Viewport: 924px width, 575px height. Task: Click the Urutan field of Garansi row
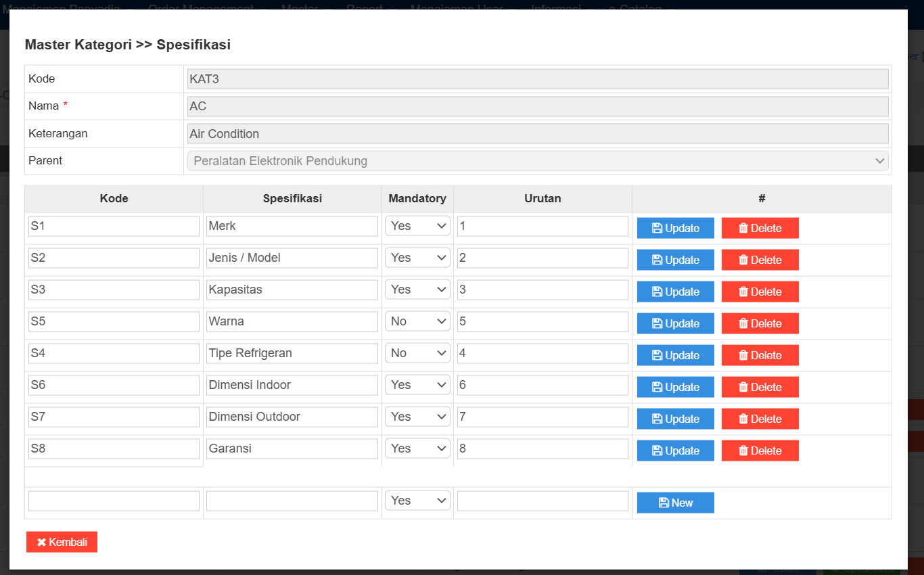point(542,448)
